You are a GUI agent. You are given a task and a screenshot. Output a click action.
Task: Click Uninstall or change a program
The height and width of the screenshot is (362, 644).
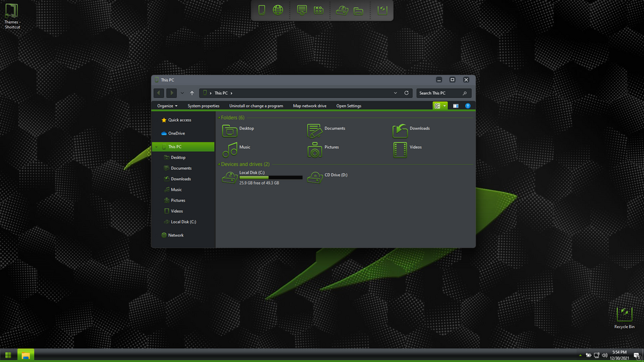[x=256, y=106]
